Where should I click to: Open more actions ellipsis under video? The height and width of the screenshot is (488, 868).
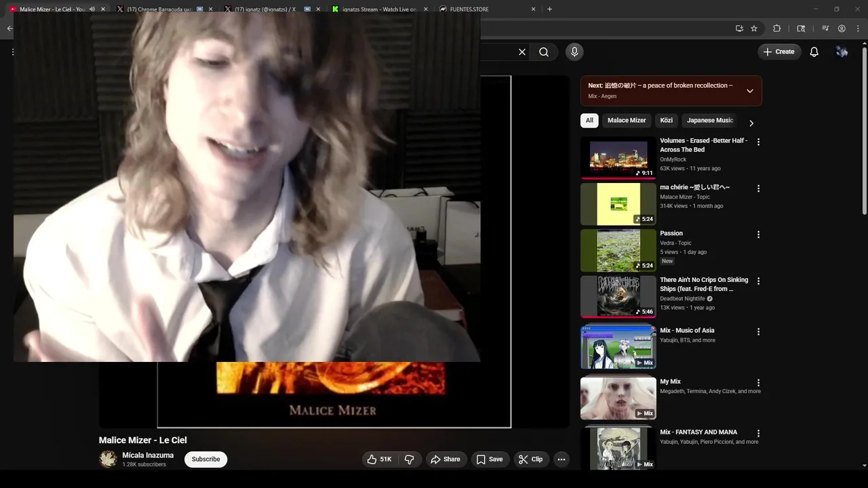pyautogui.click(x=561, y=460)
